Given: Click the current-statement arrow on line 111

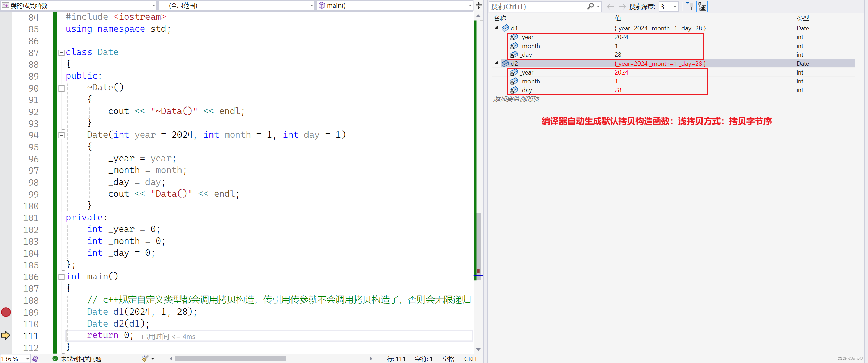Looking at the screenshot, I should click(x=5, y=335).
